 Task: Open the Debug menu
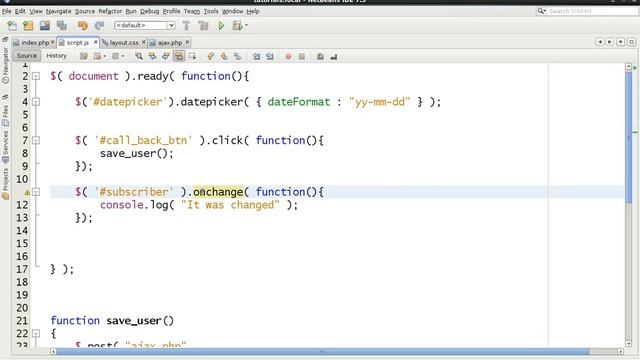(x=149, y=11)
